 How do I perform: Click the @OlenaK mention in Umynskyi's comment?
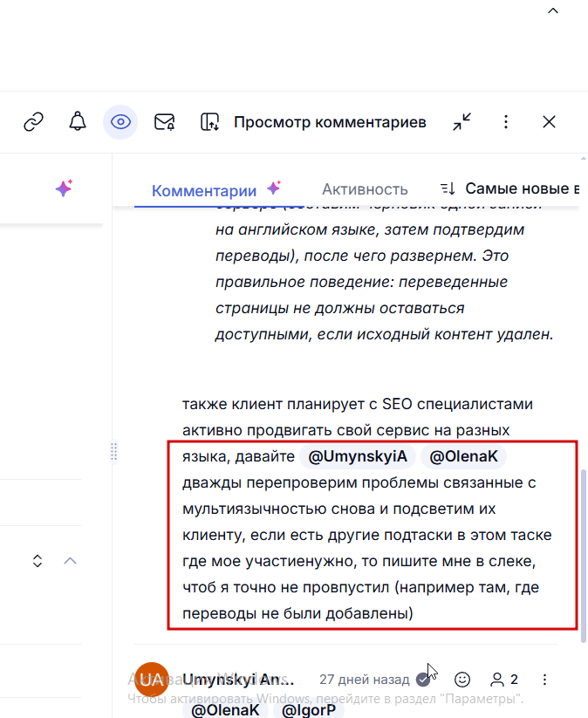(225, 710)
